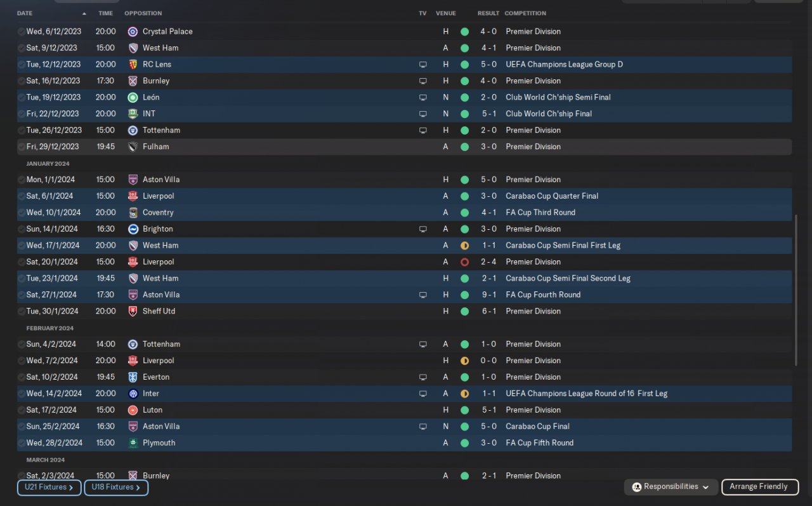The width and height of the screenshot is (812, 506).
Task: Select the red loss indicator for Liverpool 2-4
Action: coord(464,262)
